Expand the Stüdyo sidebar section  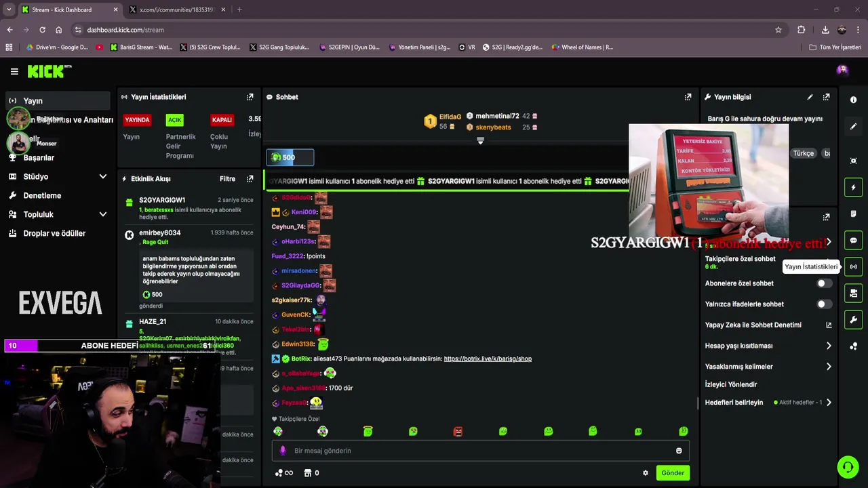103,176
